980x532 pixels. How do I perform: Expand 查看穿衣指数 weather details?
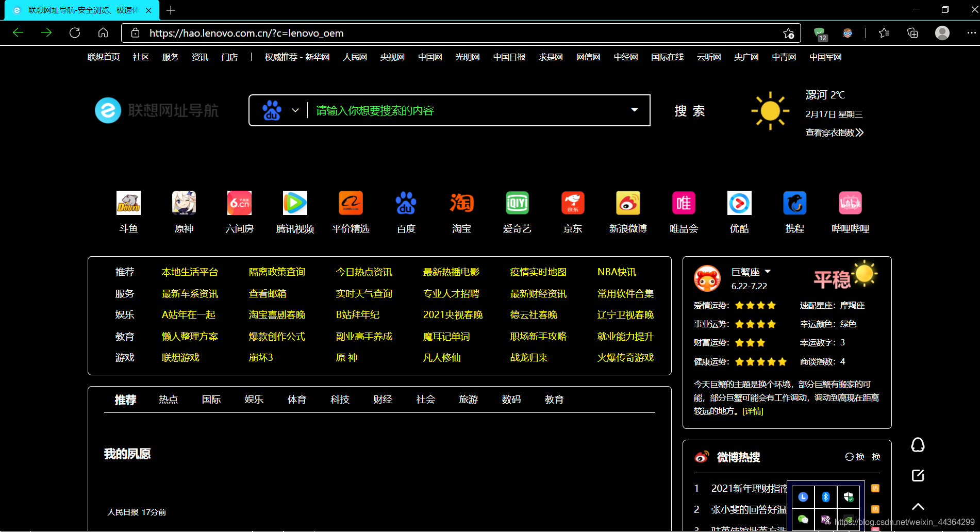pos(835,132)
